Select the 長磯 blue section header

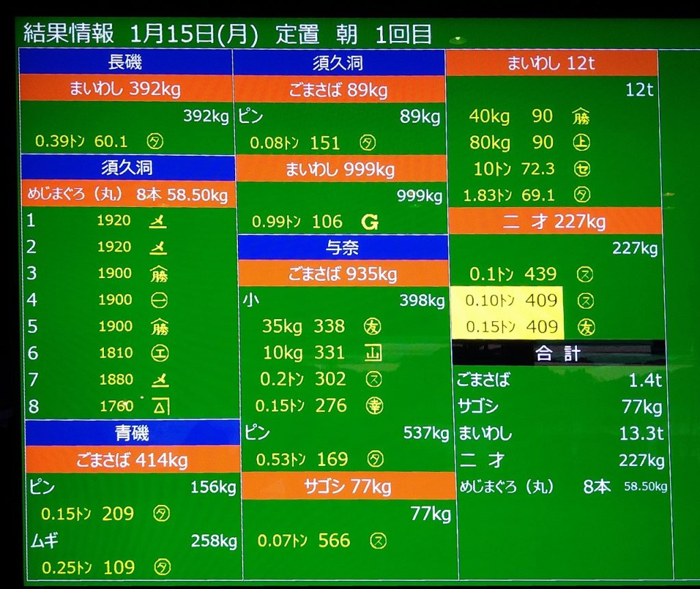coord(125,62)
